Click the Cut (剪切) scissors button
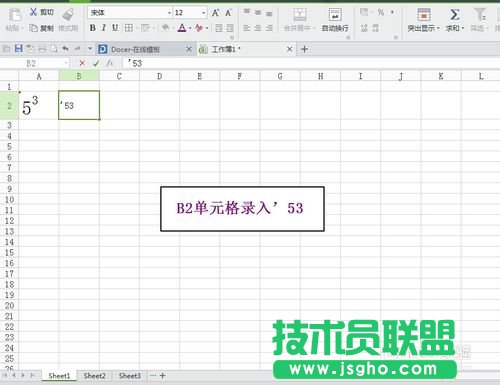500x385 pixels. pyautogui.click(x=41, y=12)
